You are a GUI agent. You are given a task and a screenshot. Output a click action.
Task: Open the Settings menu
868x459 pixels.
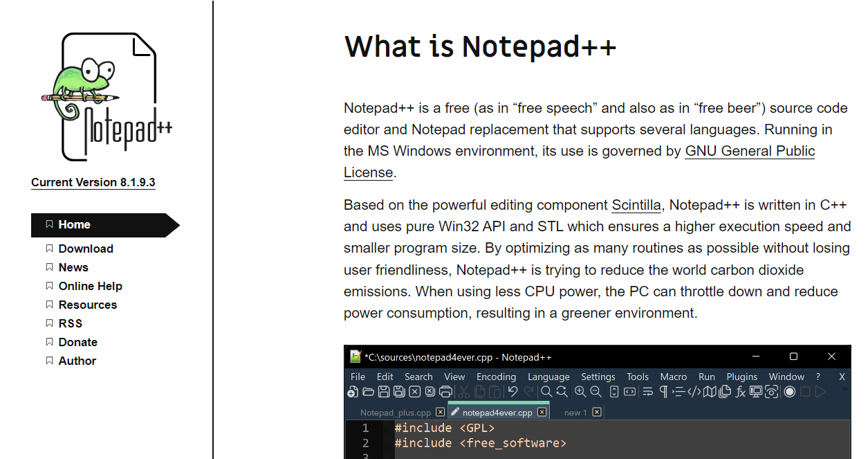tap(598, 377)
